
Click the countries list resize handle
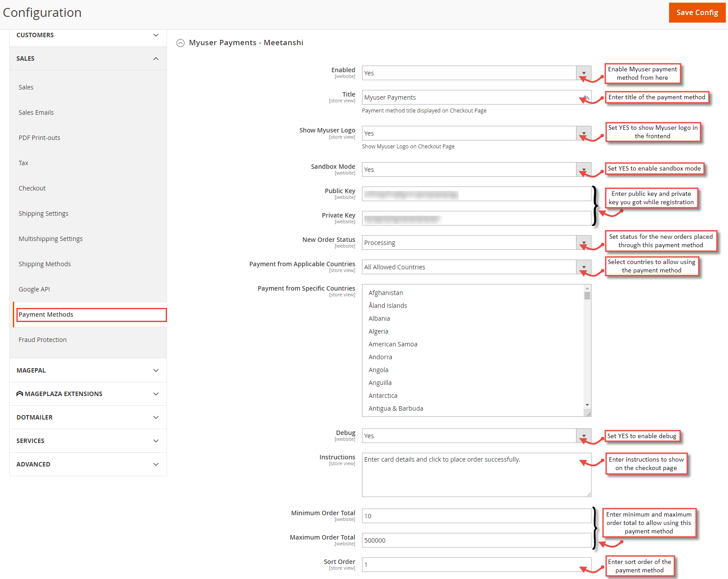[588, 413]
